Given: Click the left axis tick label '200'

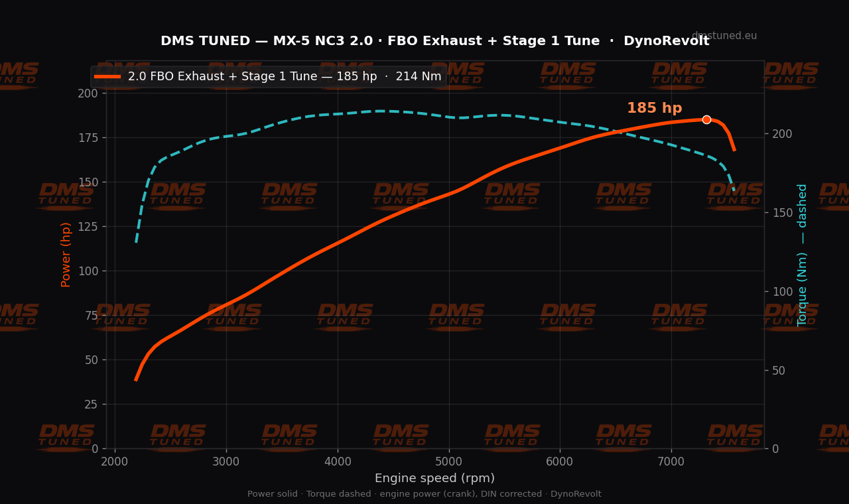Looking at the screenshot, I should tap(88, 94).
